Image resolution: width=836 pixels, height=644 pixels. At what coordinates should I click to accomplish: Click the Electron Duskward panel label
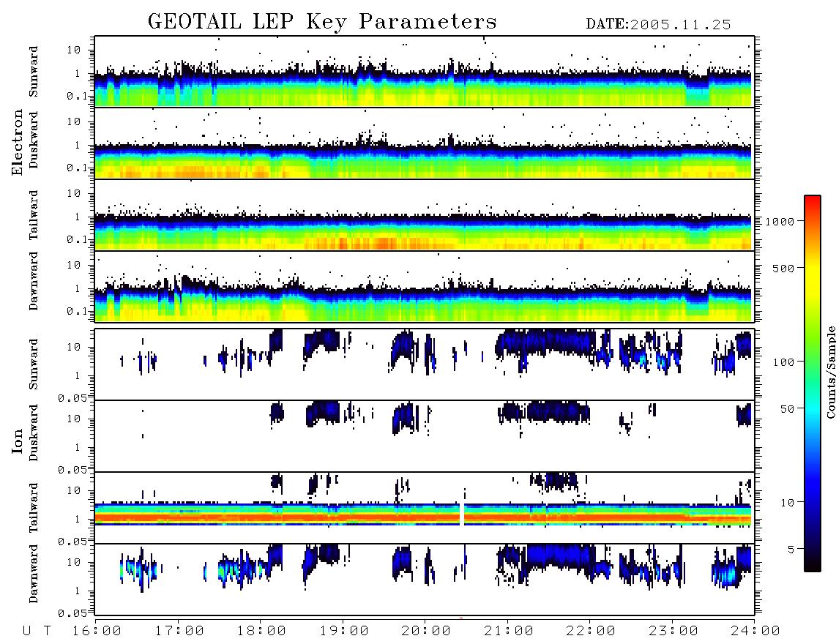click(34, 141)
